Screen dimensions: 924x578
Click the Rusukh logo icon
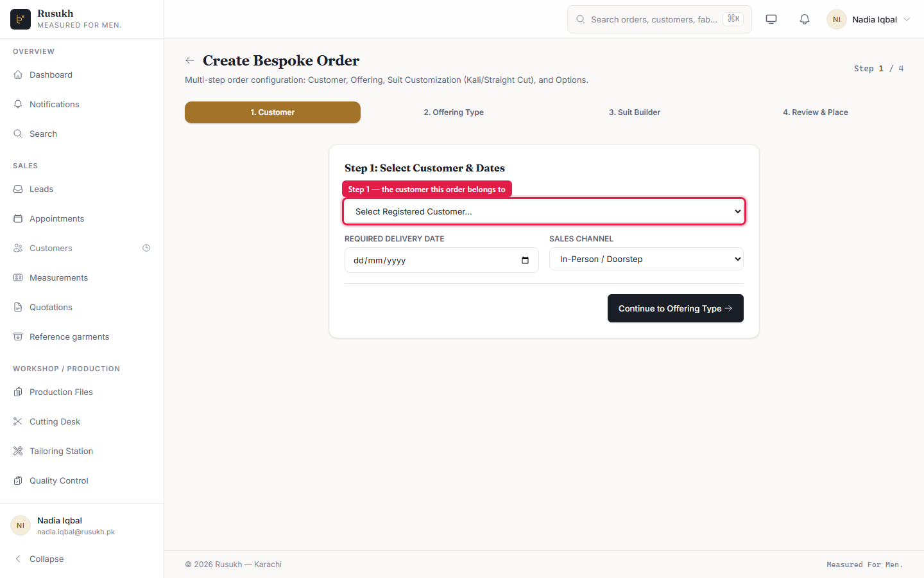click(x=21, y=19)
